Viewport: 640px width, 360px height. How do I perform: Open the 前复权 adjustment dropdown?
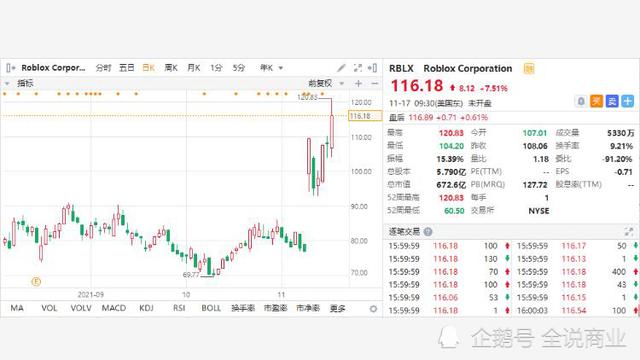pyautogui.click(x=326, y=83)
